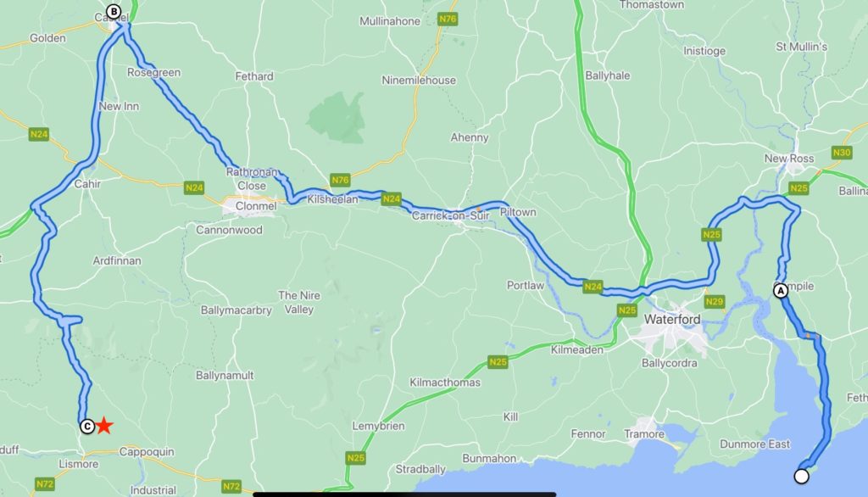Tap the white route endpoint circle at sea

coord(801,476)
